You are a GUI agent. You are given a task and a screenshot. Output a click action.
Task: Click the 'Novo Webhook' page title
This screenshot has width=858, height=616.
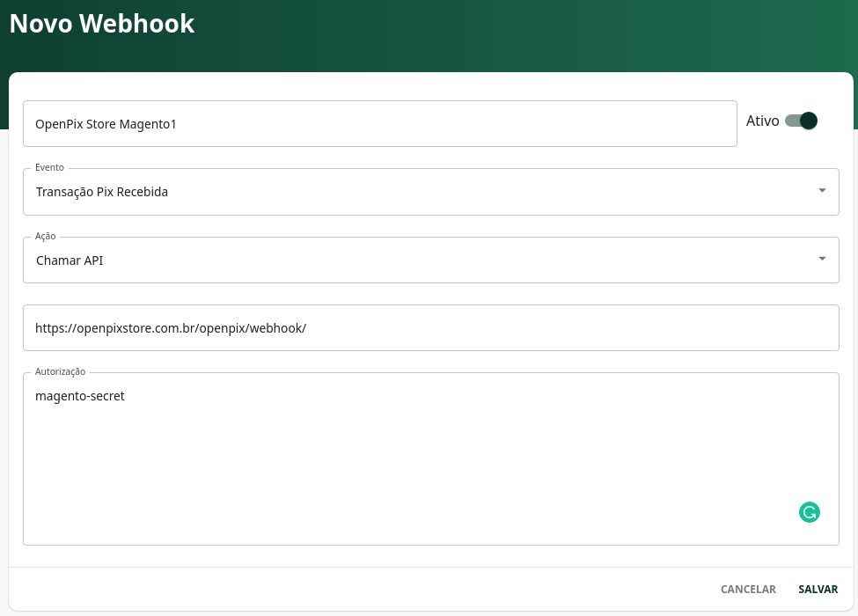tap(101, 24)
